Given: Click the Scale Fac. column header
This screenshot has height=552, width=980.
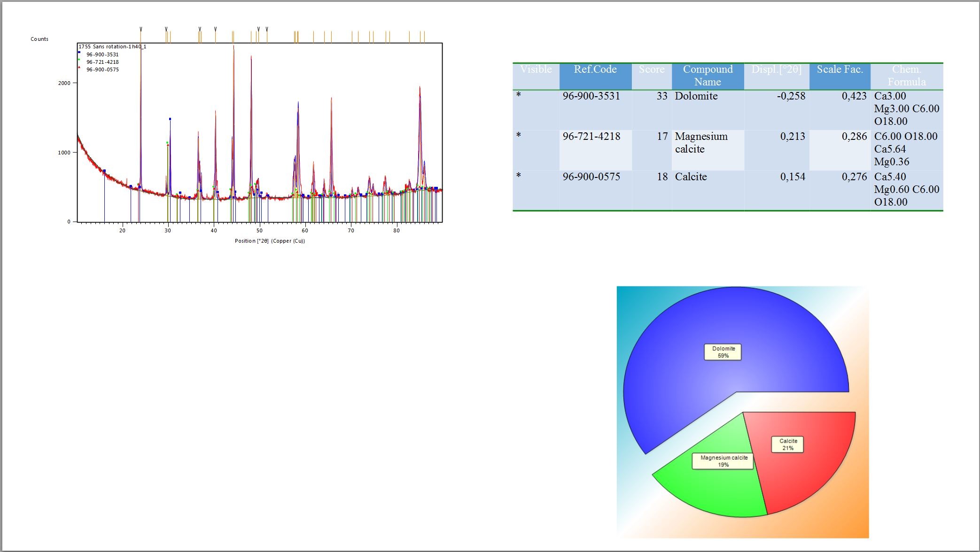Looking at the screenshot, I should [x=840, y=69].
